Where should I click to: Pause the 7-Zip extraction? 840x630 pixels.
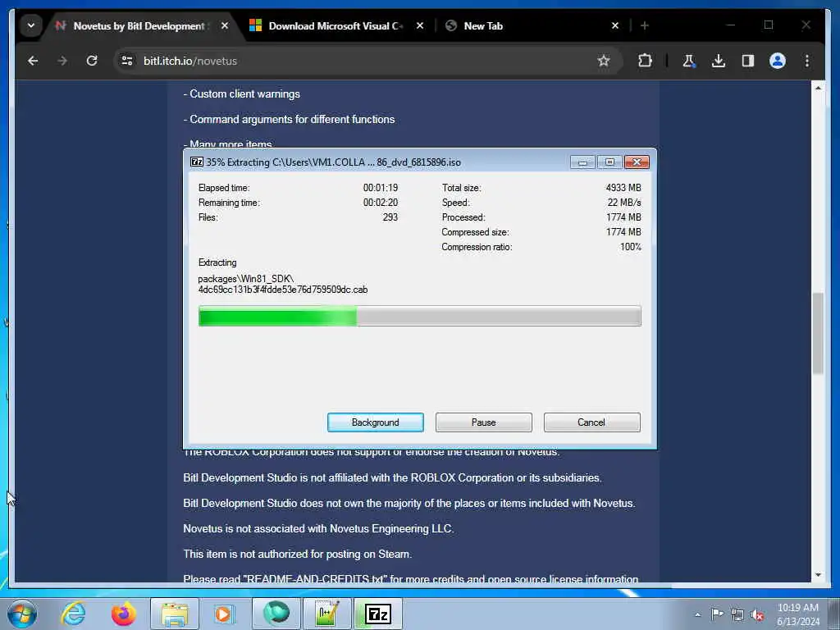pos(484,422)
